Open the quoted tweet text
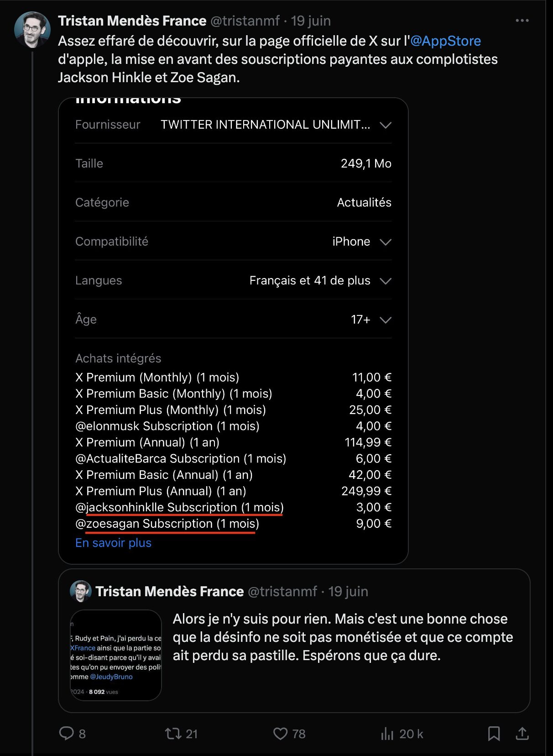The width and height of the screenshot is (553, 756). click(343, 637)
